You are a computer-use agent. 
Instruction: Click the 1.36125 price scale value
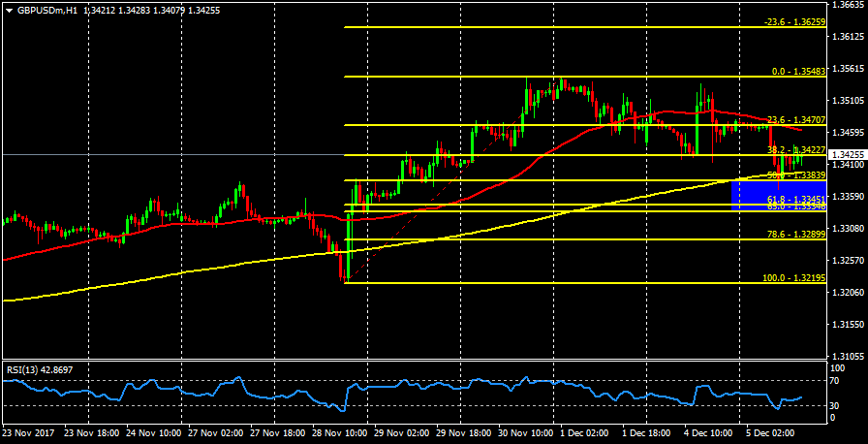coord(848,37)
